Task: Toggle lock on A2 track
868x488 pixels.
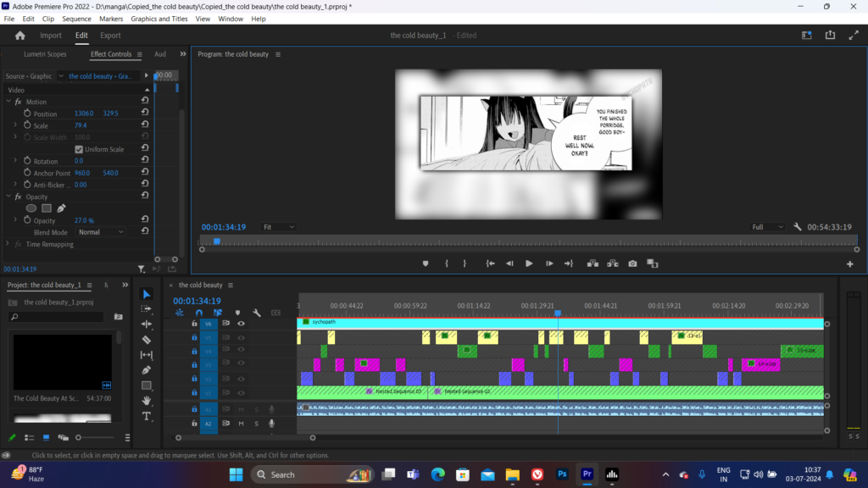Action: tap(194, 424)
